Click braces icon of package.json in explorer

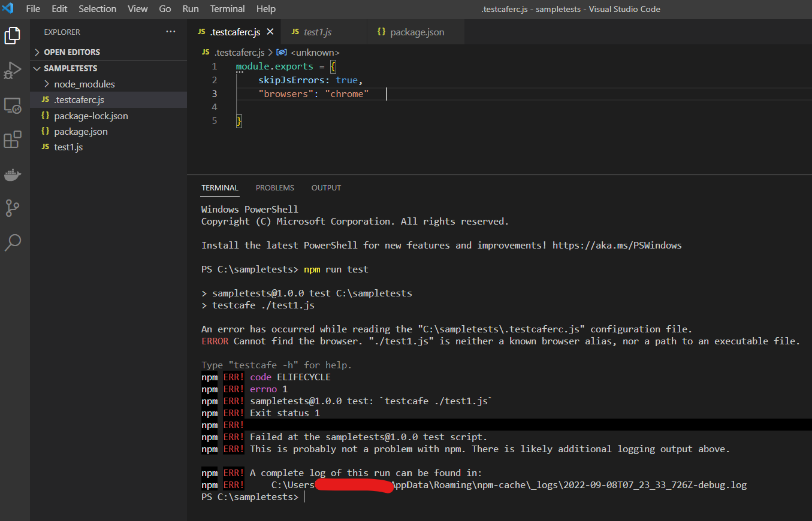click(45, 131)
